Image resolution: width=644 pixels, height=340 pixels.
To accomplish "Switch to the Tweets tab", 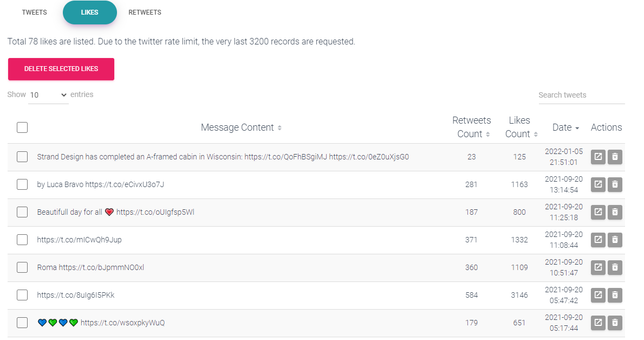I will 35,12.
